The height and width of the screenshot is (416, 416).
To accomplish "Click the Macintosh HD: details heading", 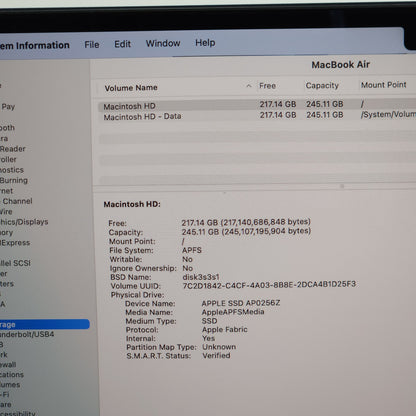I will coord(132,204).
